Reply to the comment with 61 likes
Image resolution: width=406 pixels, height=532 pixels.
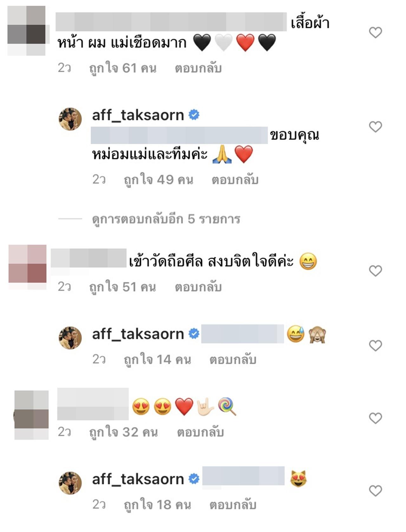(x=198, y=68)
